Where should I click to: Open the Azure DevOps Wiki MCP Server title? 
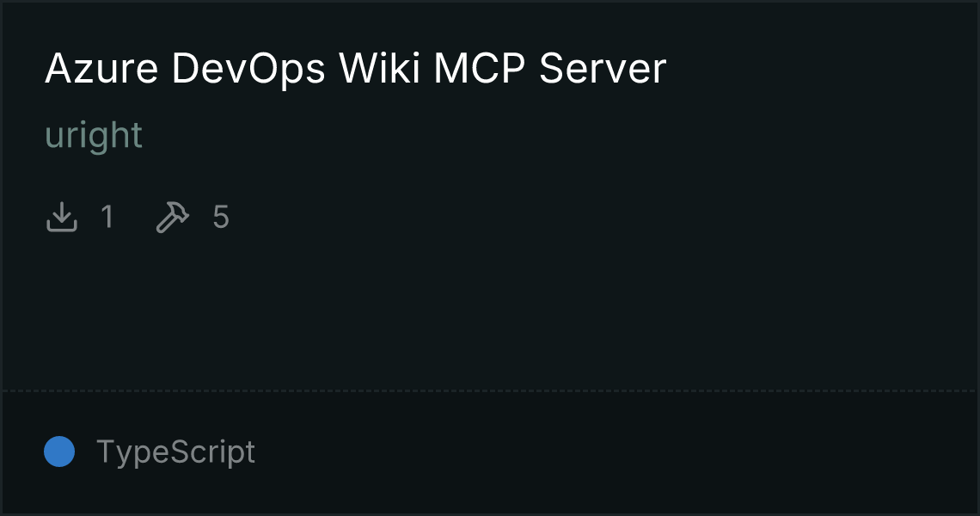pos(356,68)
